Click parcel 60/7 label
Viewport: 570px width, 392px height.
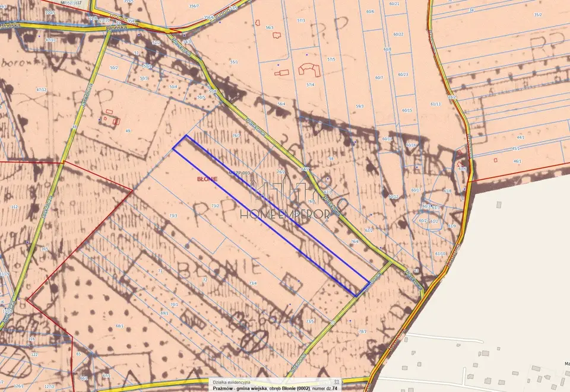click(379, 78)
